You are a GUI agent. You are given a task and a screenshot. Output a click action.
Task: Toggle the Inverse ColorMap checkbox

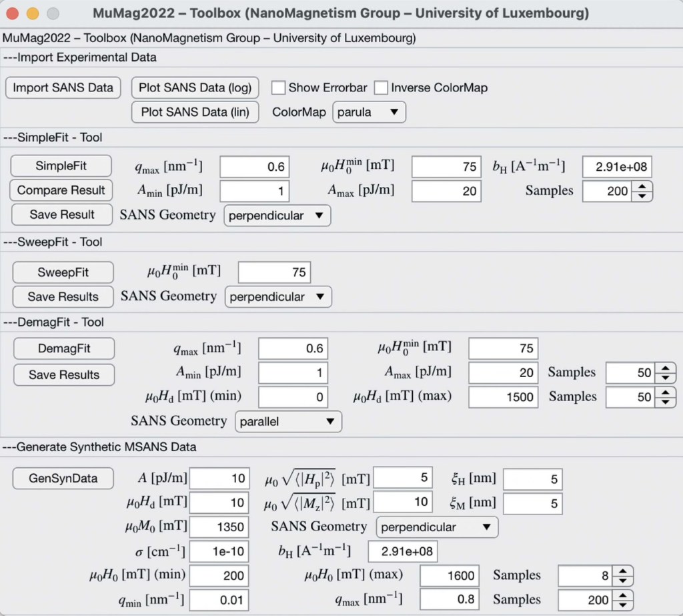tap(381, 87)
